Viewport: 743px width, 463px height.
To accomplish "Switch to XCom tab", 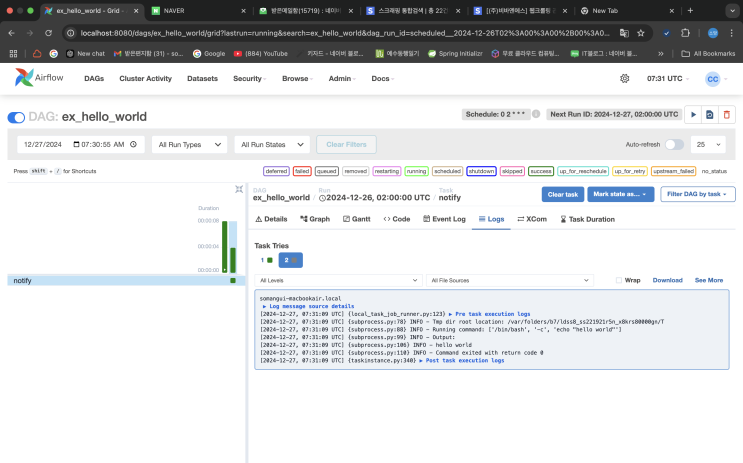I will point(532,219).
